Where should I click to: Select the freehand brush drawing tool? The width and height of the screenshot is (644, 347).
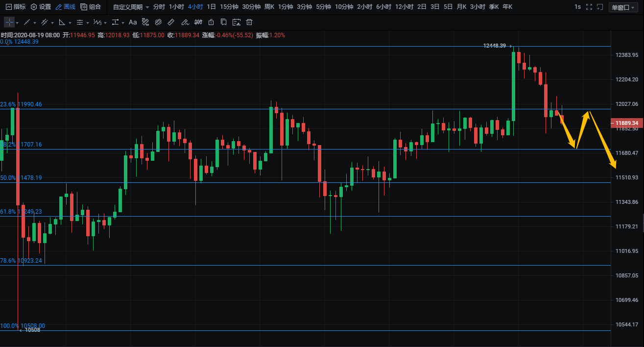184,23
